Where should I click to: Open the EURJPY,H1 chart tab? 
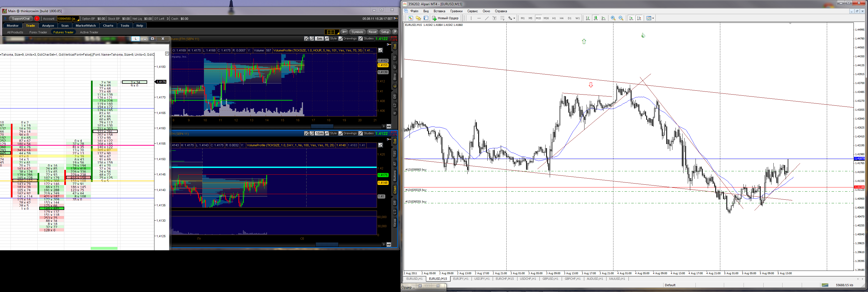click(461, 279)
